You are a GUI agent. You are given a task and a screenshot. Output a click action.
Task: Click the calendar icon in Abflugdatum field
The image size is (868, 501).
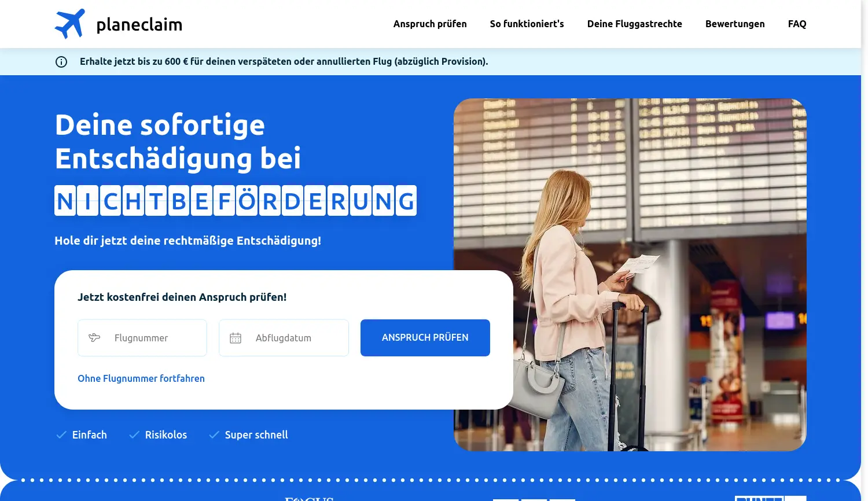[x=236, y=338]
